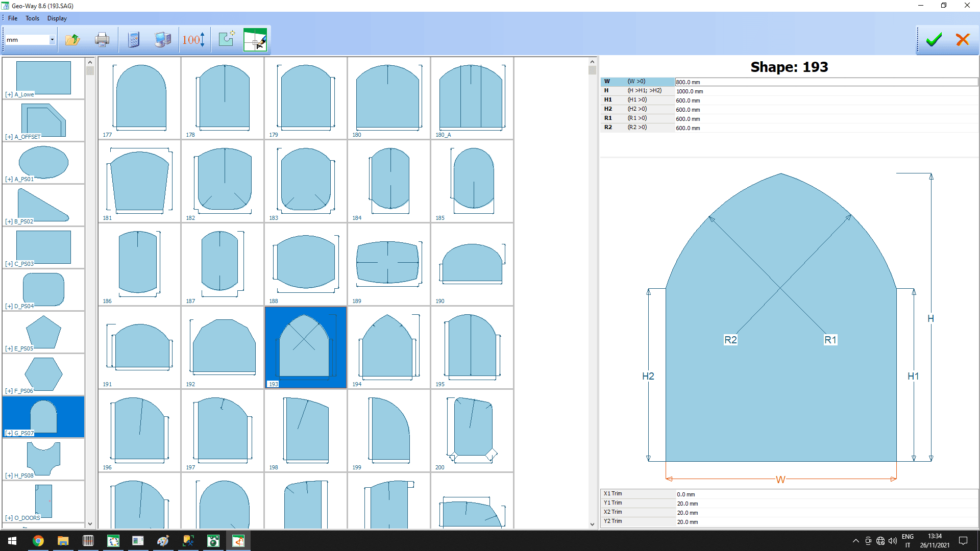Select shape 189 thumbnail

point(389,264)
